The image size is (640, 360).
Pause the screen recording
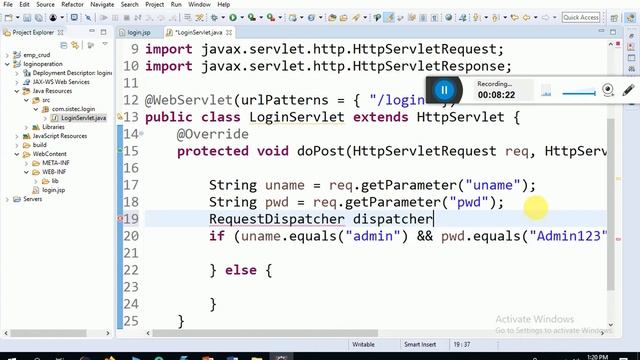coord(444,90)
